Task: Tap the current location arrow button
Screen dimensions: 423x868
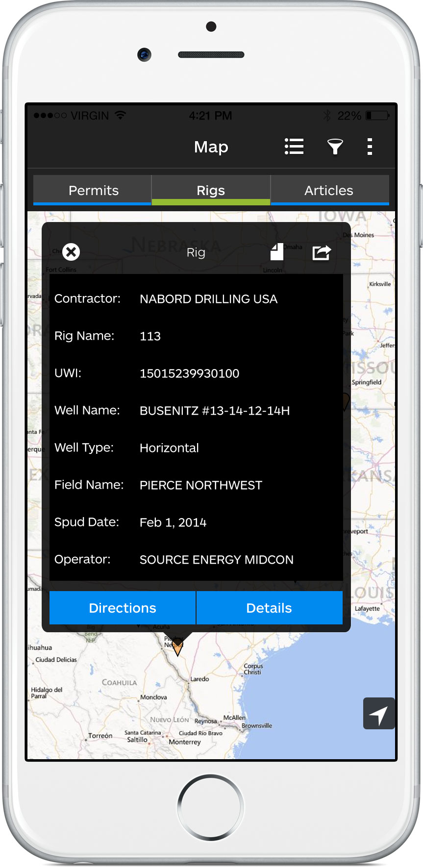Action: pyautogui.click(x=379, y=713)
